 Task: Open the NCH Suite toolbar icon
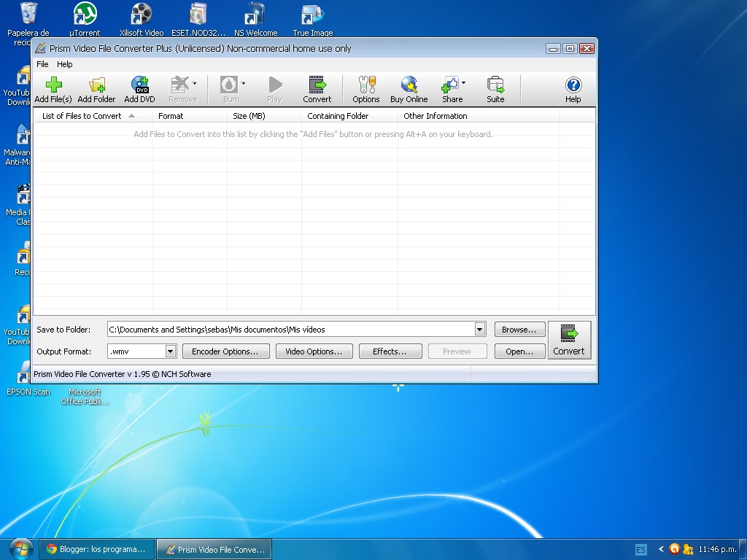coord(495,90)
